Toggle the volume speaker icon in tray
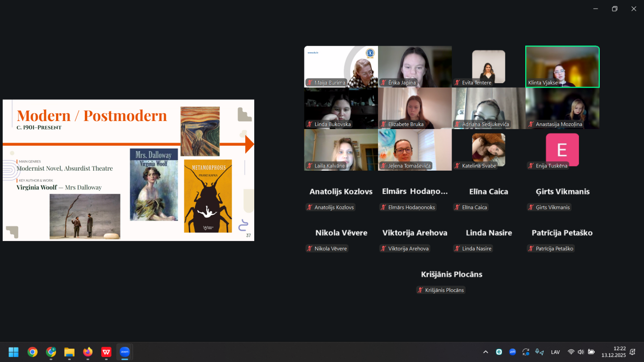 pyautogui.click(x=581, y=352)
